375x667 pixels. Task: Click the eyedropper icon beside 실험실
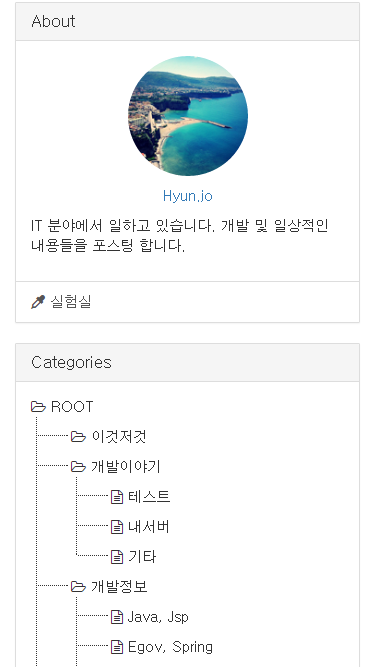38,302
